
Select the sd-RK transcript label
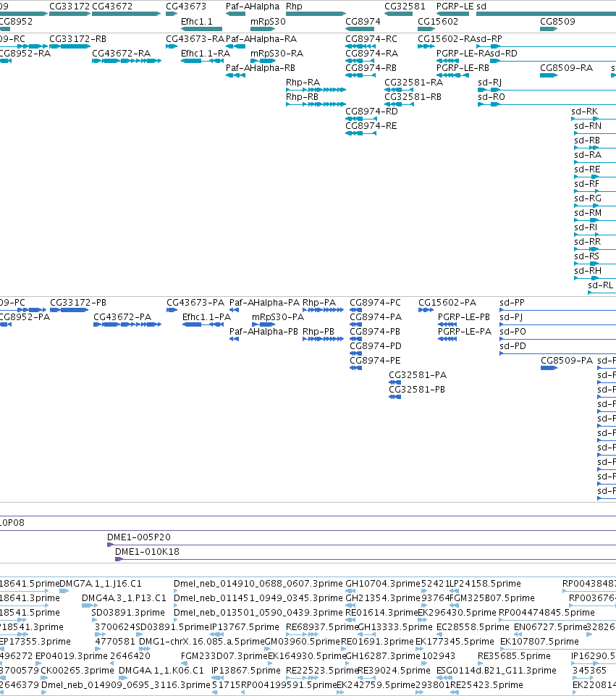585,112
